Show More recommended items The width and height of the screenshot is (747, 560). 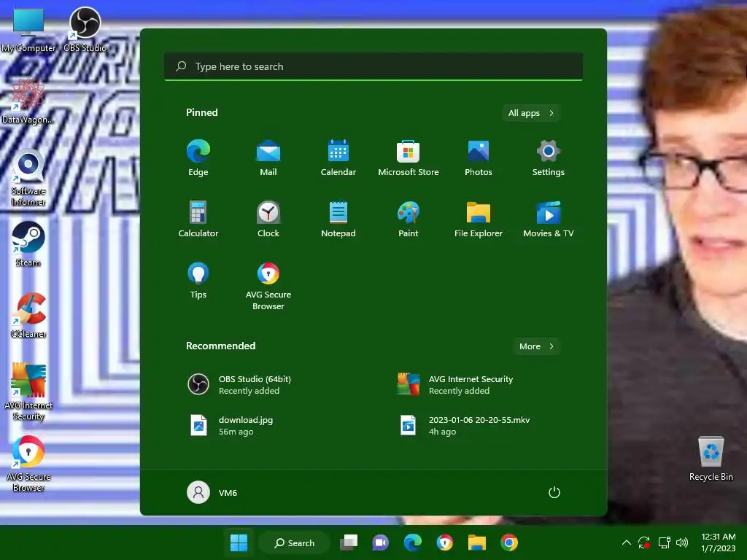536,346
